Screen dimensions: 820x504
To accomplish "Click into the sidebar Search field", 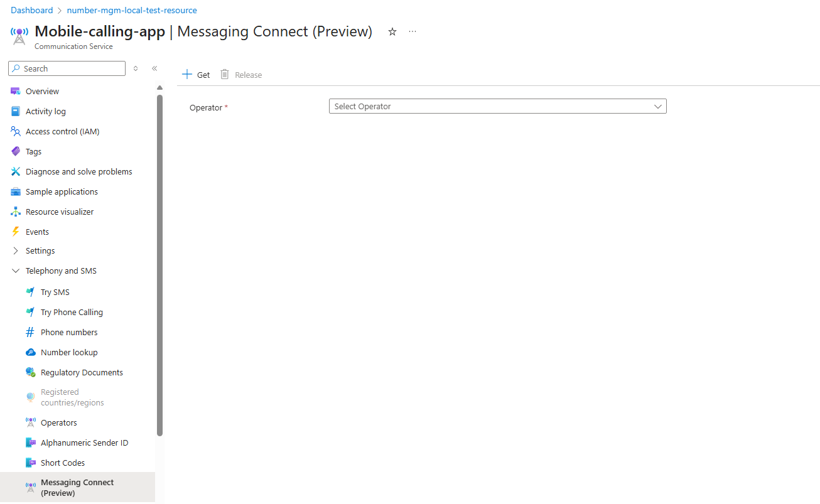I will coord(67,68).
